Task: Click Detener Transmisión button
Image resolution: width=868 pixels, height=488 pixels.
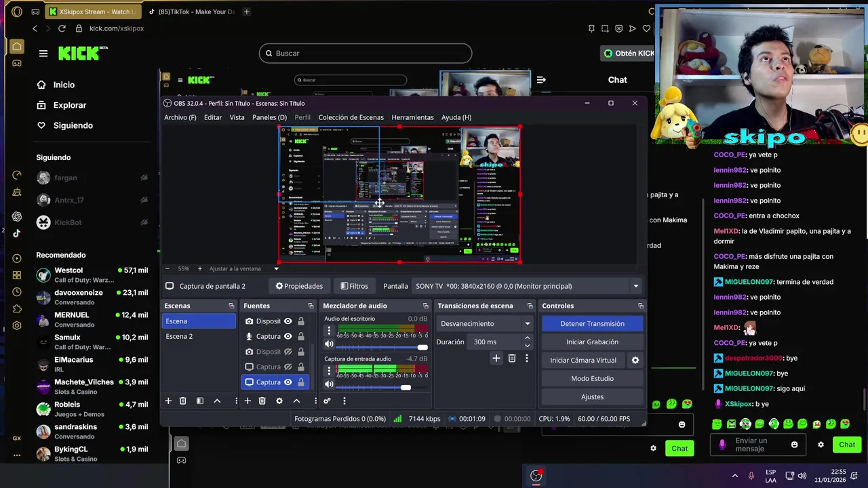Action: pos(592,324)
